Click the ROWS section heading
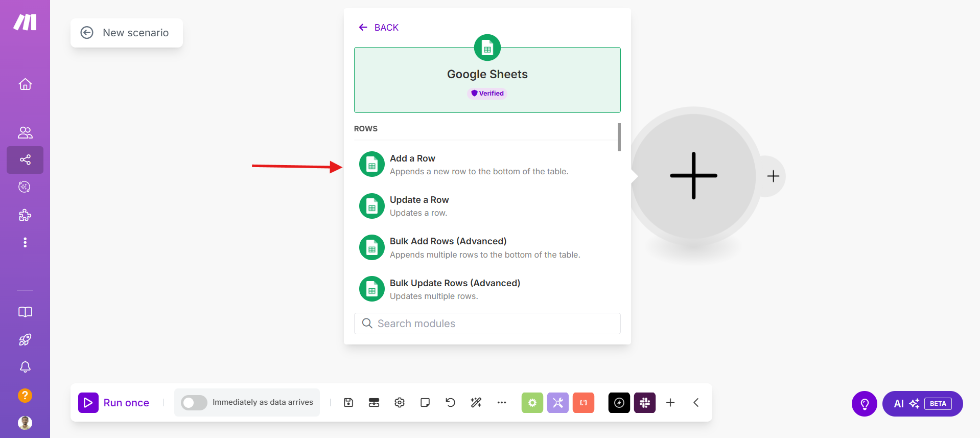 [366, 129]
